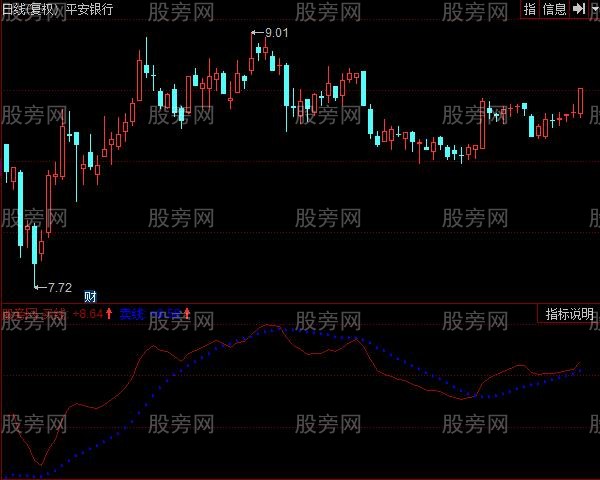
Task: Click the 9.01 high price label
Action: click(x=276, y=33)
